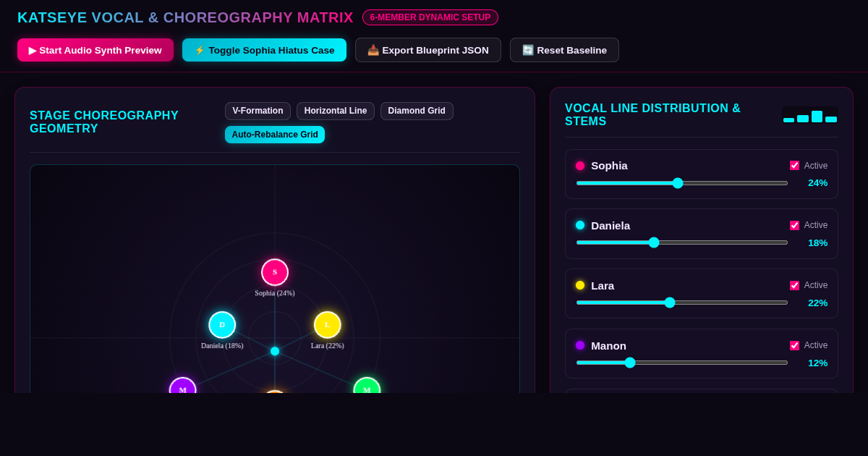Select the Lara stage node

pyautogui.click(x=328, y=325)
